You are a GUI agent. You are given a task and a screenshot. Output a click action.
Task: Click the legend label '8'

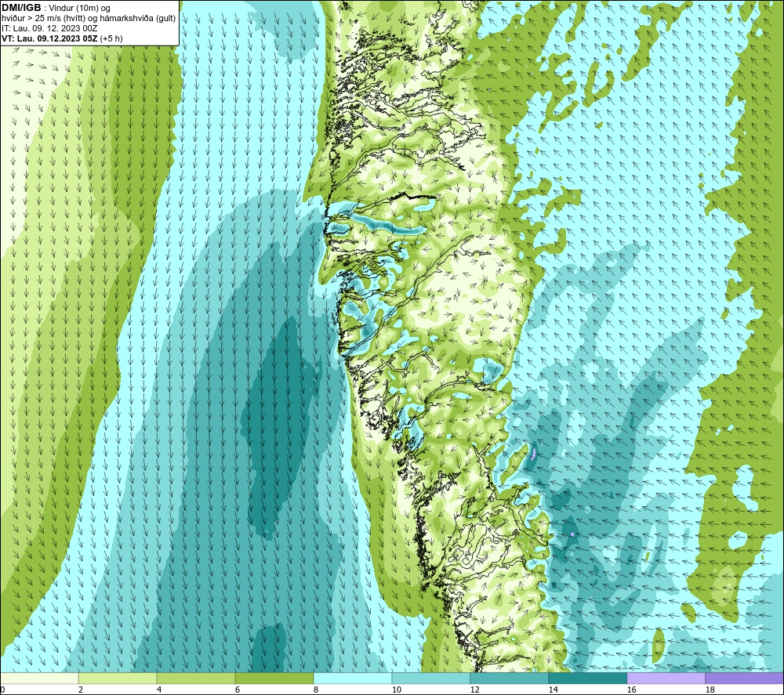click(x=316, y=690)
